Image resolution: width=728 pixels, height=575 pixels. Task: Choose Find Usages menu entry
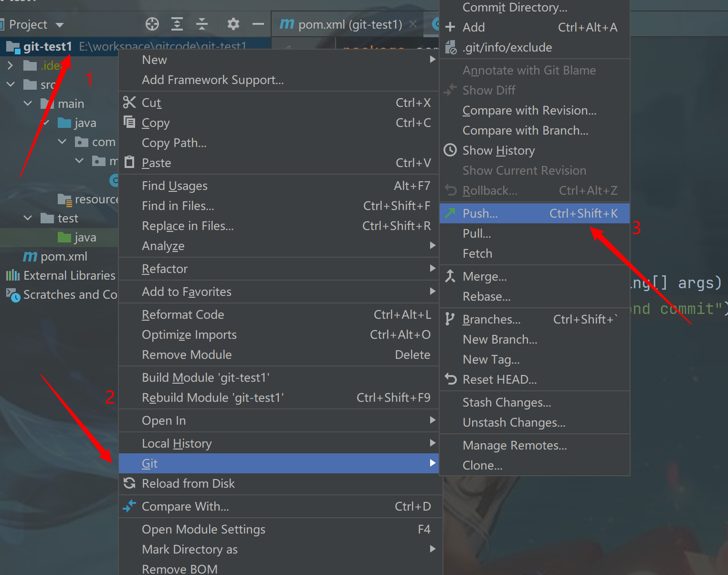coord(279,186)
